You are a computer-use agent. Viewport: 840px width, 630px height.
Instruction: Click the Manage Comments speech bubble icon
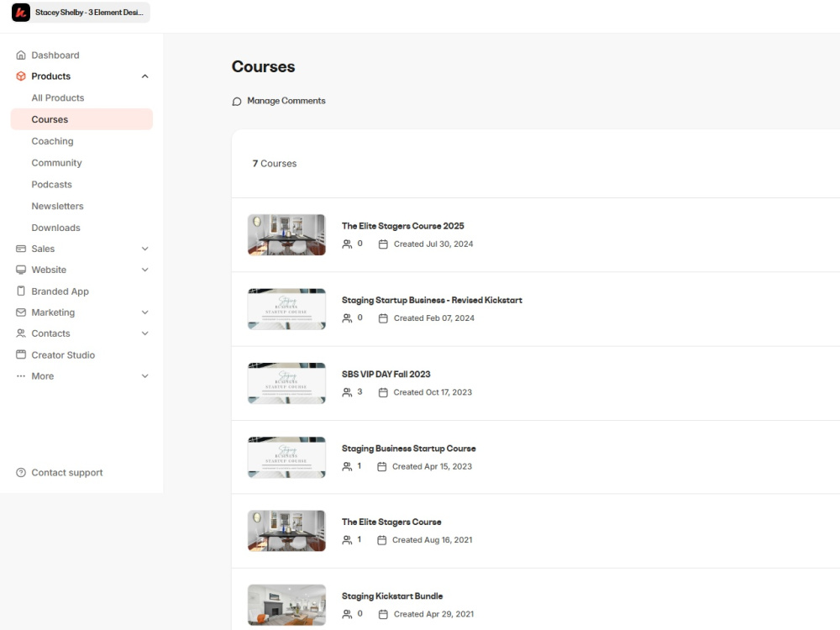click(237, 102)
